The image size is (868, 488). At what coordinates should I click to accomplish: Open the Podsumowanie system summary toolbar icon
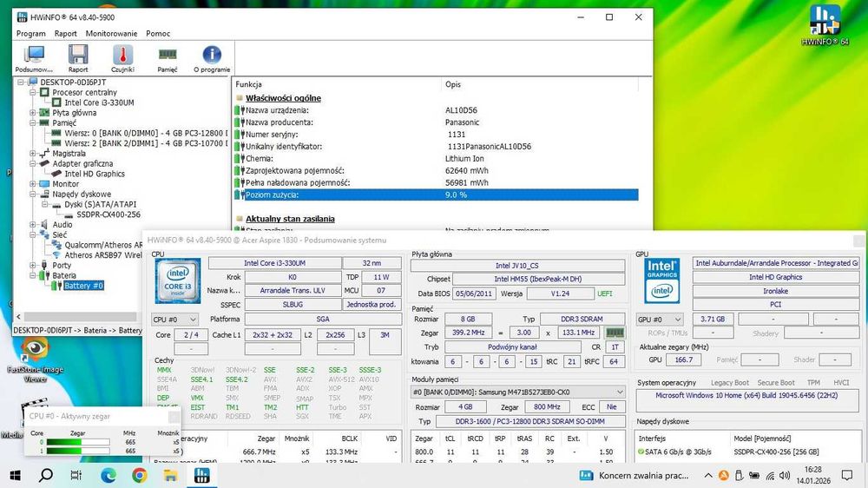(x=35, y=59)
